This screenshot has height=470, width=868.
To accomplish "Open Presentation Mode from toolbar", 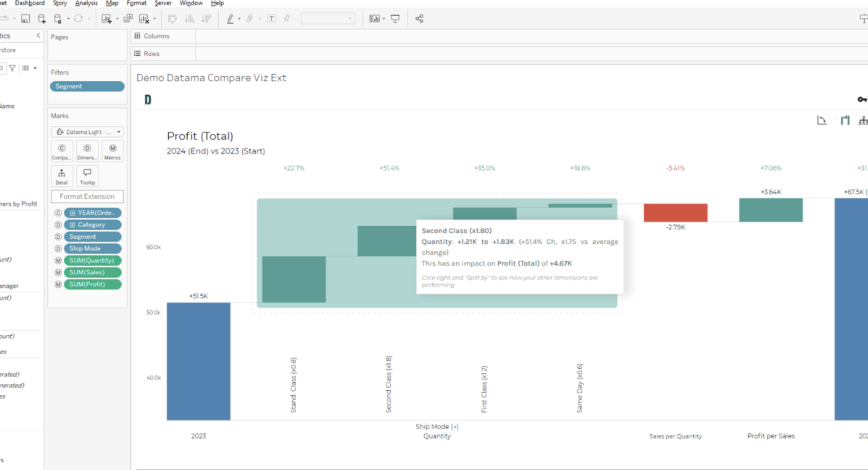I will pyautogui.click(x=395, y=19).
